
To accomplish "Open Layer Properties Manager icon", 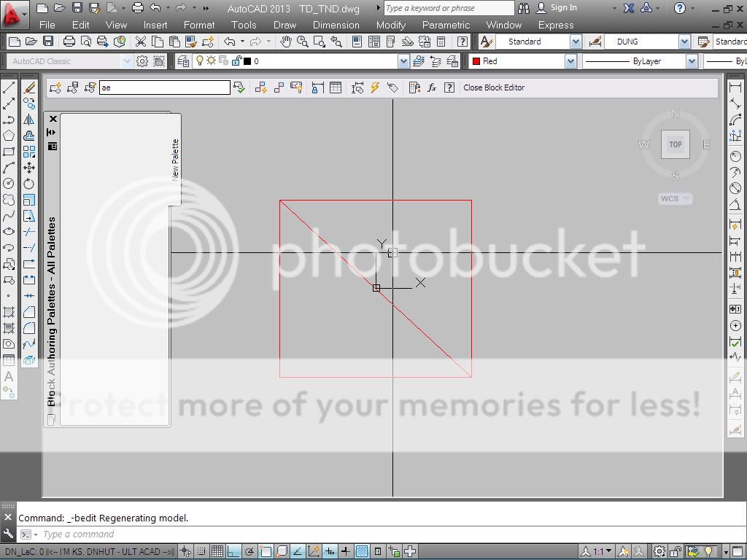I will click(x=182, y=61).
